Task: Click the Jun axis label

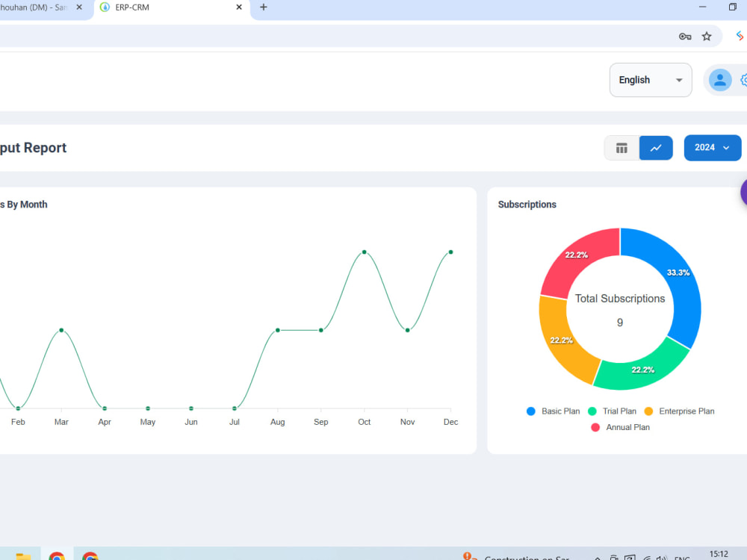Action: click(x=191, y=422)
